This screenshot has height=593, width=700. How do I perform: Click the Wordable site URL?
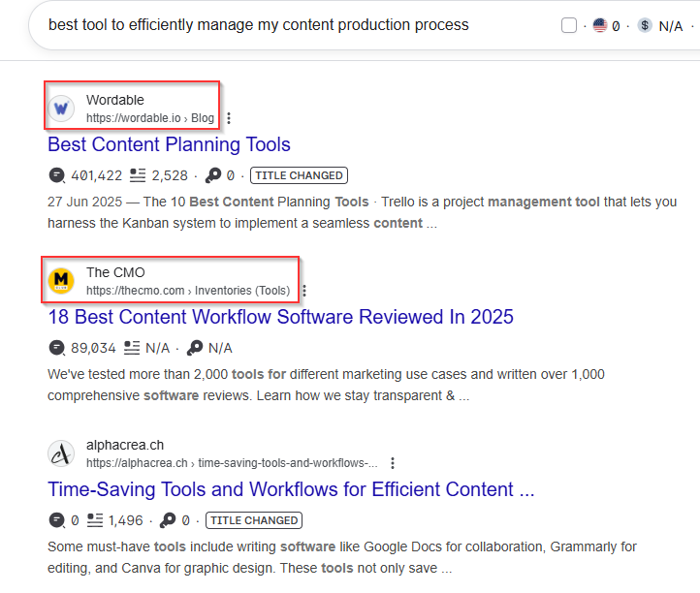[150, 118]
